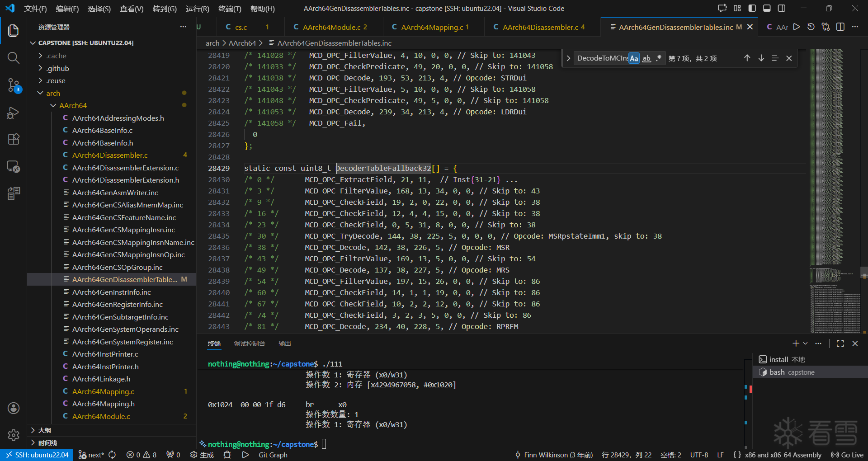Viewport: 868px width, 461px height.
Task: Split the editor to the right
Action: point(840,27)
